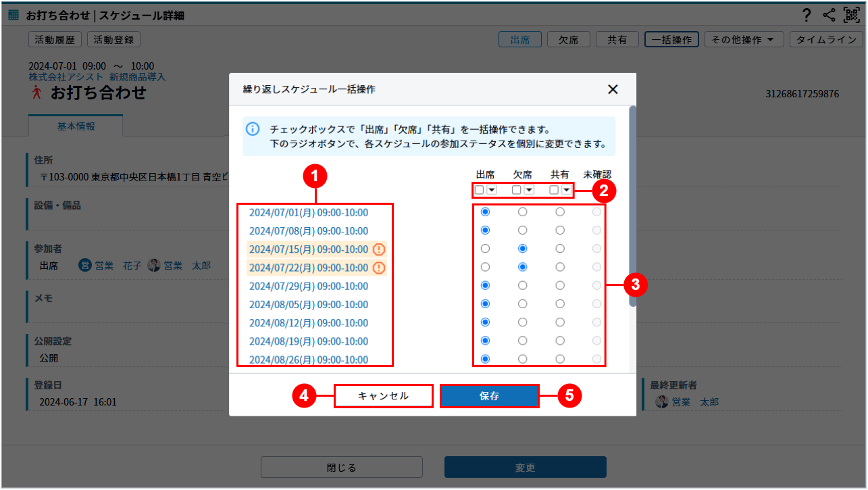Click the info icon in dialog notice
The width and height of the screenshot is (868, 490).
(253, 129)
